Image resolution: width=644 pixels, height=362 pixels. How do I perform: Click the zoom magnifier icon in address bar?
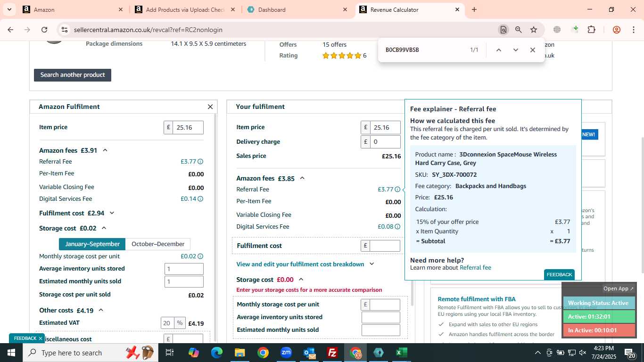[x=518, y=30]
